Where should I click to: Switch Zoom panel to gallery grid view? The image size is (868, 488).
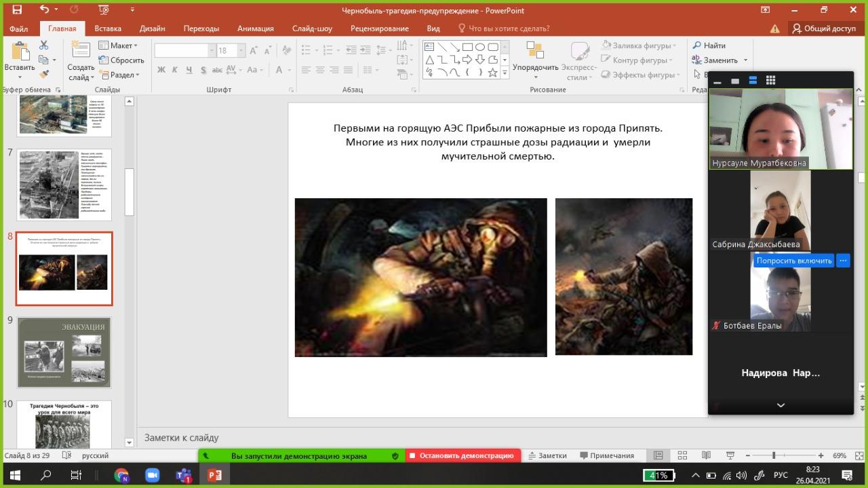(x=770, y=81)
